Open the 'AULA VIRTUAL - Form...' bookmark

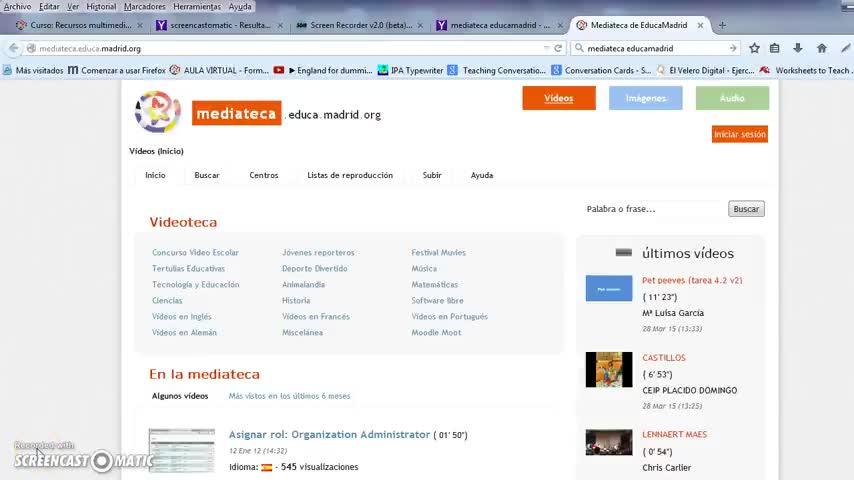pos(219,70)
